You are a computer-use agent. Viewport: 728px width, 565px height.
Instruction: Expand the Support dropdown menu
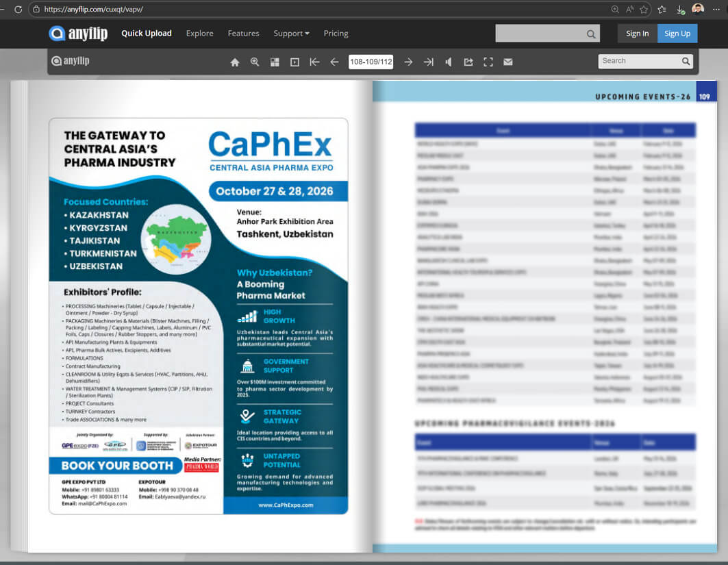point(291,34)
